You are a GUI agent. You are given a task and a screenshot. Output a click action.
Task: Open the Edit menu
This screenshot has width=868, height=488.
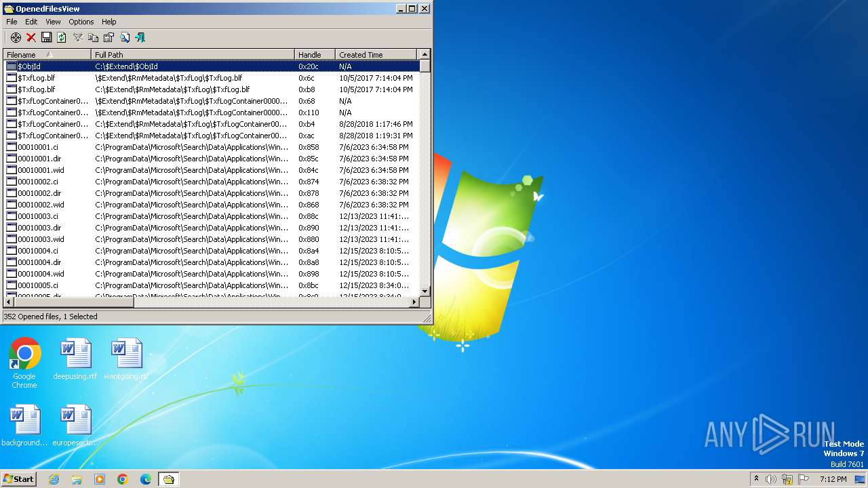[x=31, y=22]
